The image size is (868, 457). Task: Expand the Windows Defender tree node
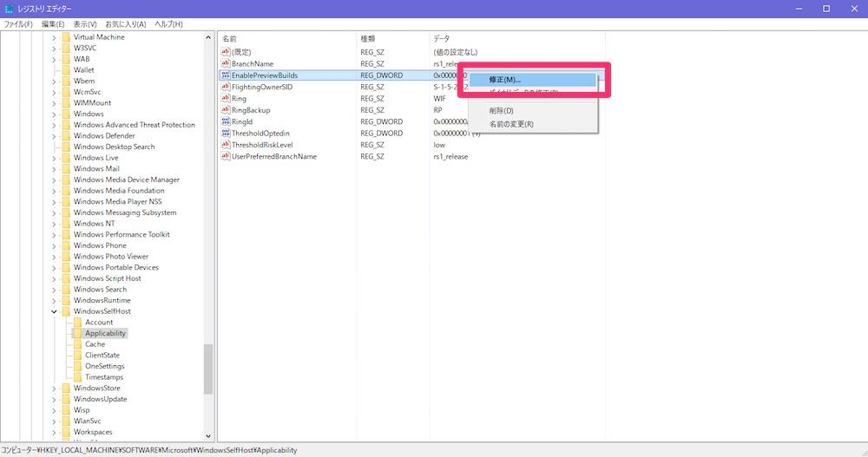[54, 136]
